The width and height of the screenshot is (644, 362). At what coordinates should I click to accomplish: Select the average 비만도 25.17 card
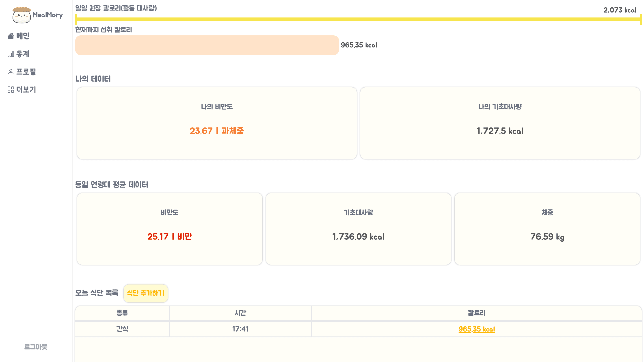coord(169,229)
